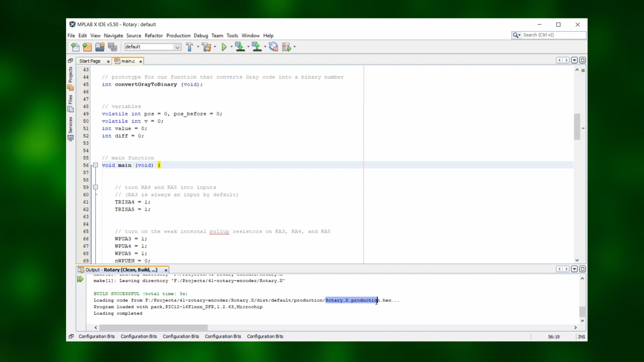
Task: Close the main.c editor tab
Action: tap(141, 61)
